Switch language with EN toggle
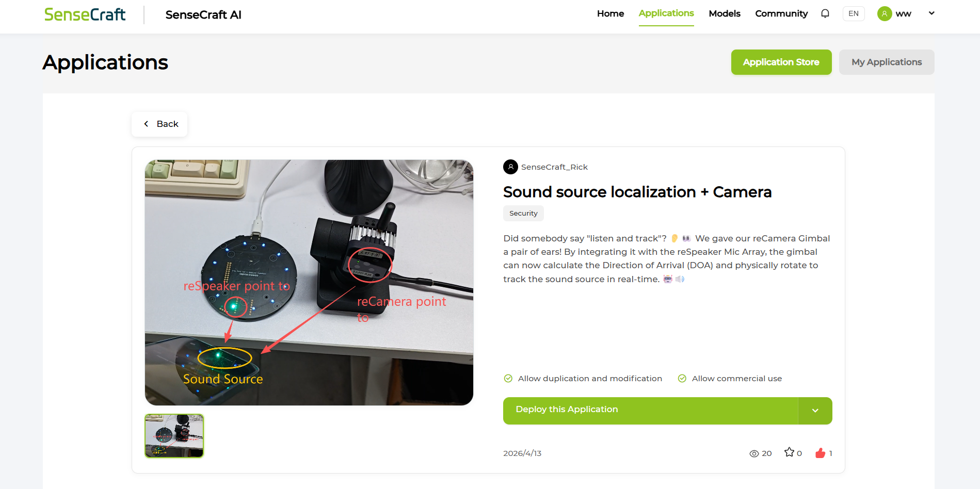The height and width of the screenshot is (489, 980). click(x=854, y=13)
